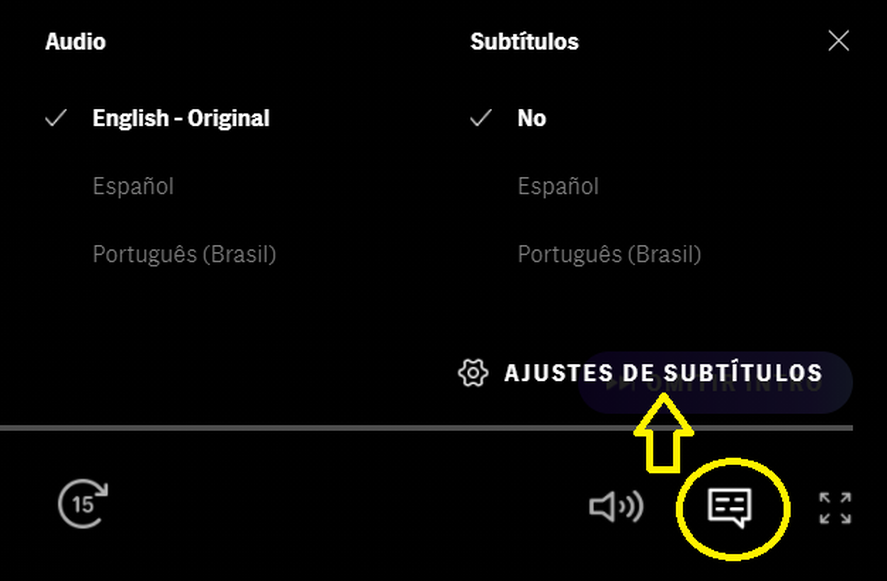Jump to the end of the progress bar

pyautogui.click(x=850, y=428)
